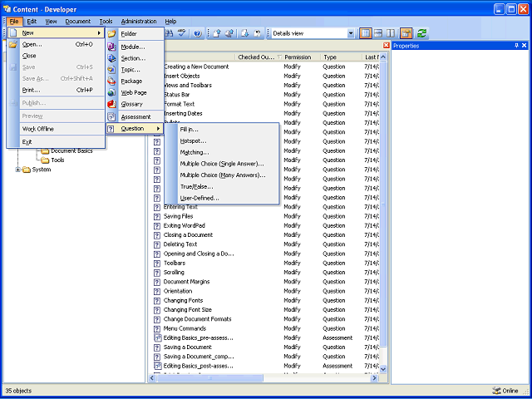The height and width of the screenshot is (399, 532).
Task: Open the Tools menu
Action: click(106, 22)
